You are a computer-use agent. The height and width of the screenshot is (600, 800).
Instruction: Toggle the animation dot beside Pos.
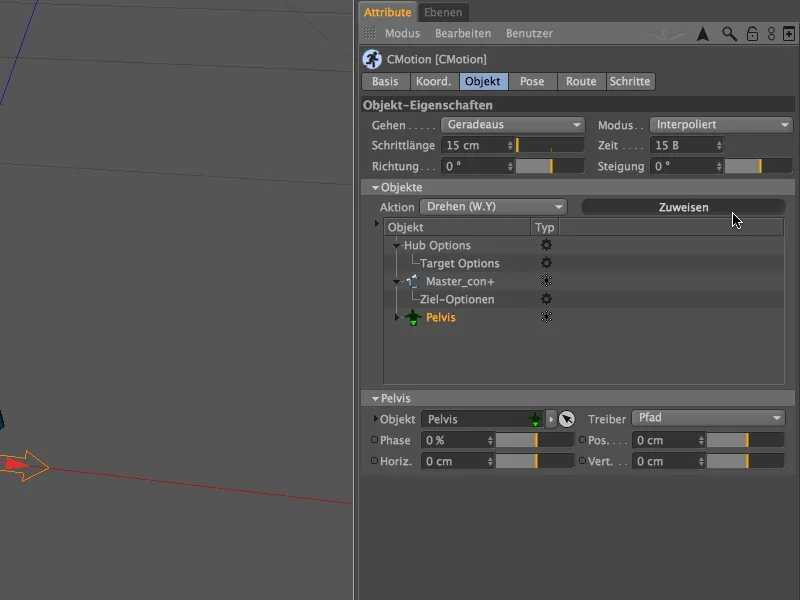pos(581,440)
